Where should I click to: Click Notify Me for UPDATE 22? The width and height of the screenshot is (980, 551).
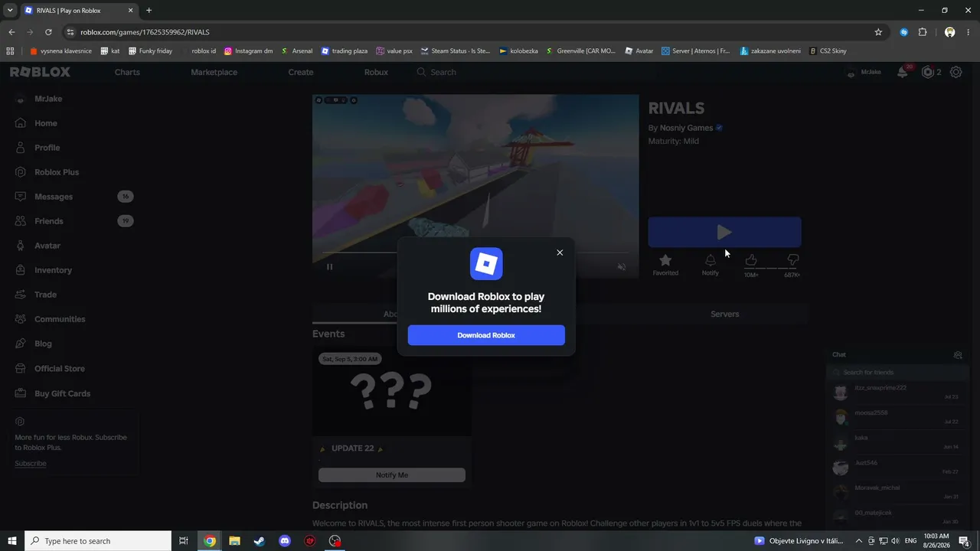click(x=392, y=475)
